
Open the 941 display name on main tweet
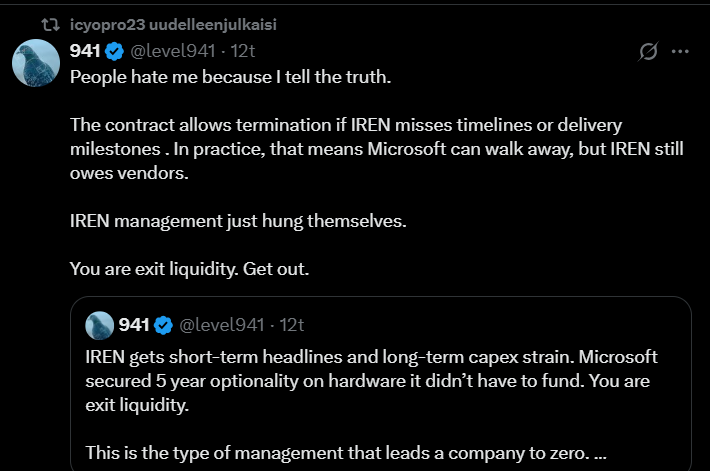[x=85, y=51]
